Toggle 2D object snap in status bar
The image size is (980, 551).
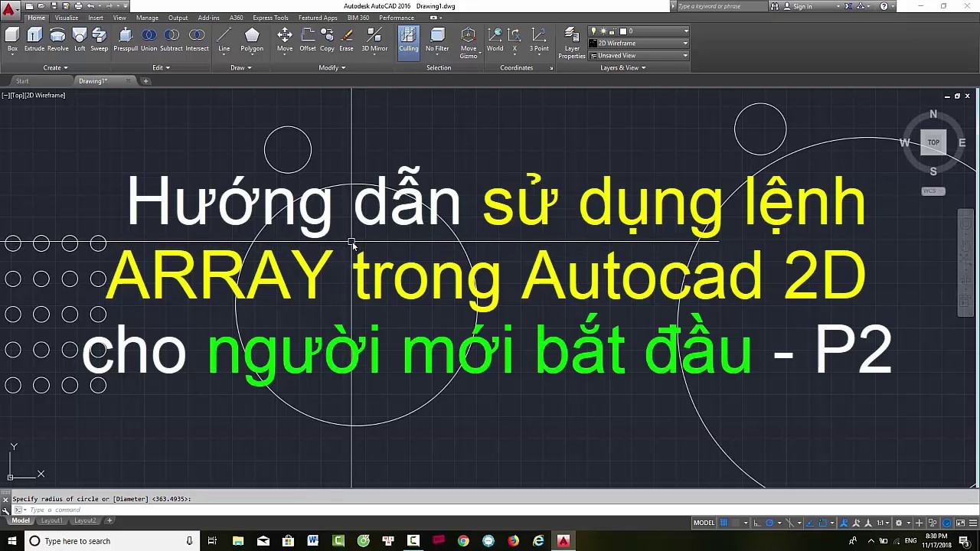click(823, 523)
